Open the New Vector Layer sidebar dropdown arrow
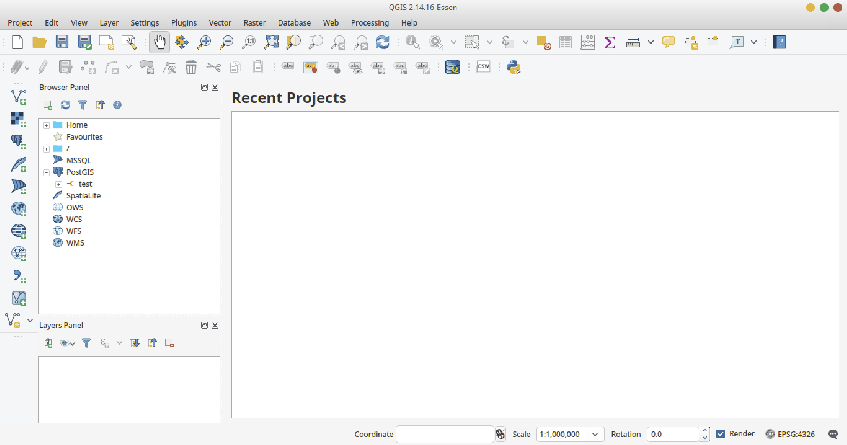Image resolution: width=847 pixels, height=445 pixels. 30,320
